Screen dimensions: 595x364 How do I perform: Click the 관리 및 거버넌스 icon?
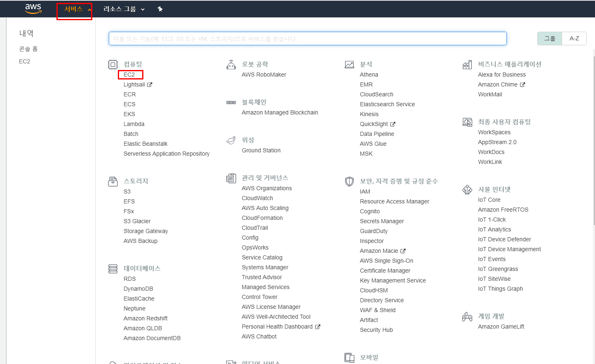231,178
